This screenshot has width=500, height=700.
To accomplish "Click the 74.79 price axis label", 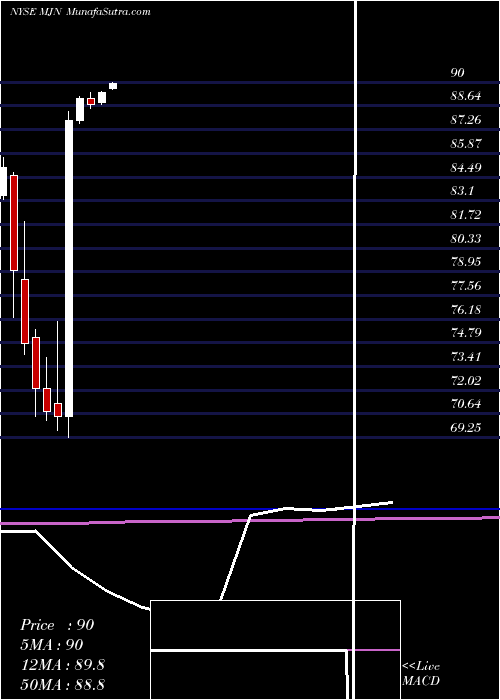I will (x=466, y=333).
